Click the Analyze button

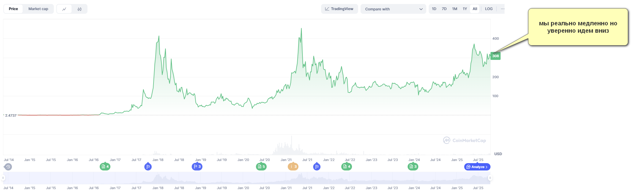477,167
